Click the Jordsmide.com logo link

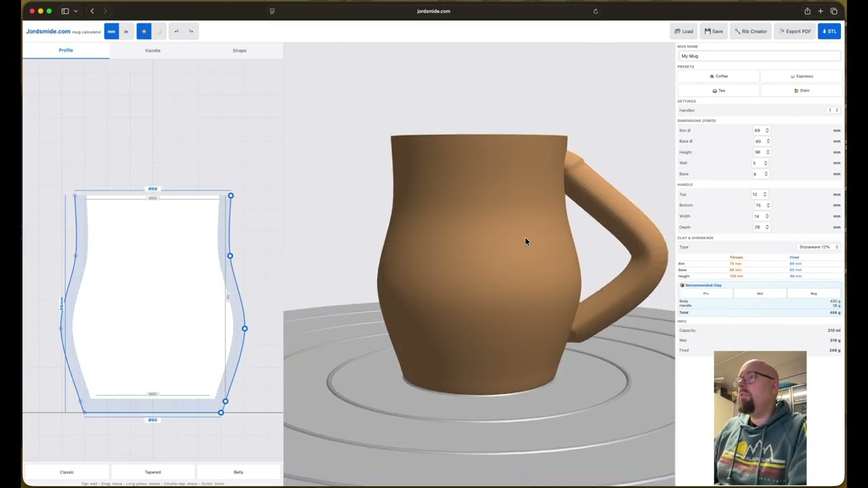(x=48, y=31)
